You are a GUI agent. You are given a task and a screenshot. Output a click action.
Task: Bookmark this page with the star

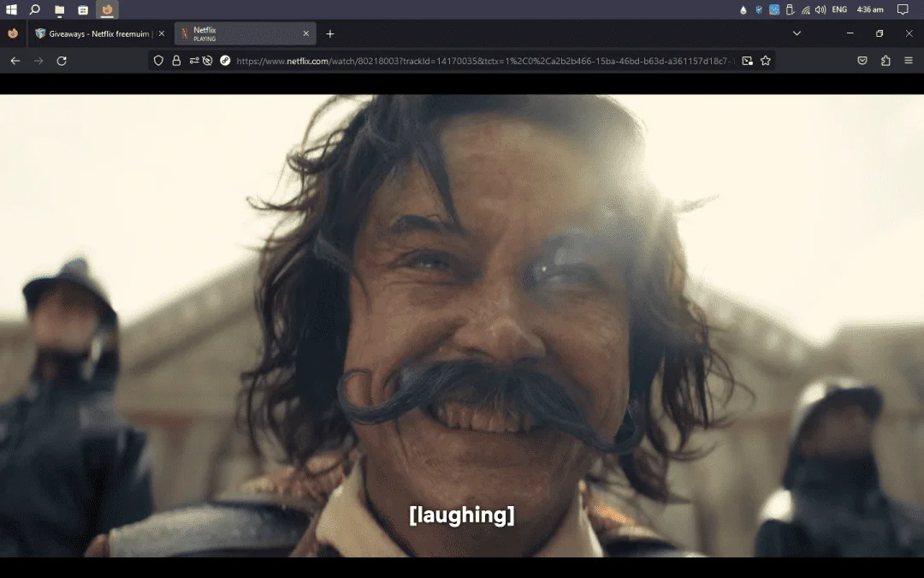pyautogui.click(x=766, y=60)
